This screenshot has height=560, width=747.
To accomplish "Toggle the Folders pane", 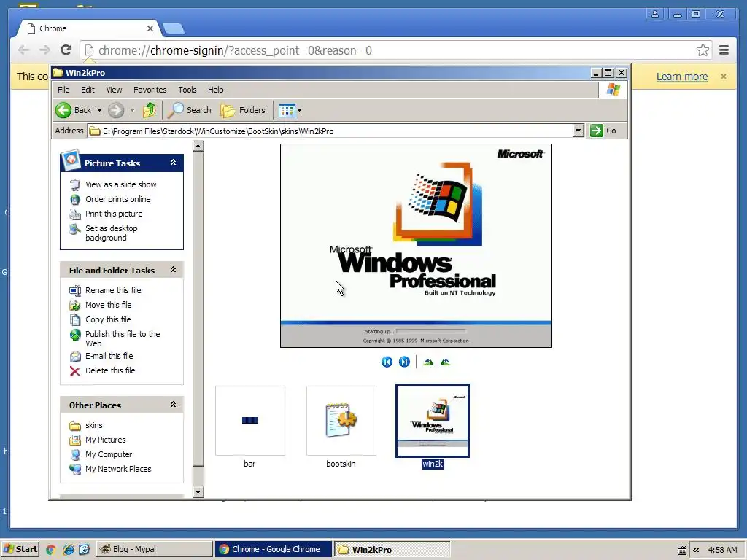I will pos(243,111).
